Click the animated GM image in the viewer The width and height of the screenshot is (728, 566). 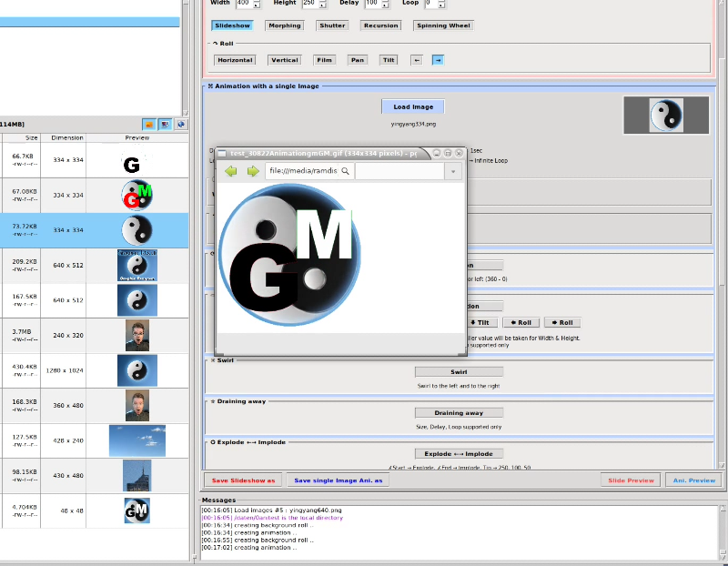pyautogui.click(x=289, y=255)
